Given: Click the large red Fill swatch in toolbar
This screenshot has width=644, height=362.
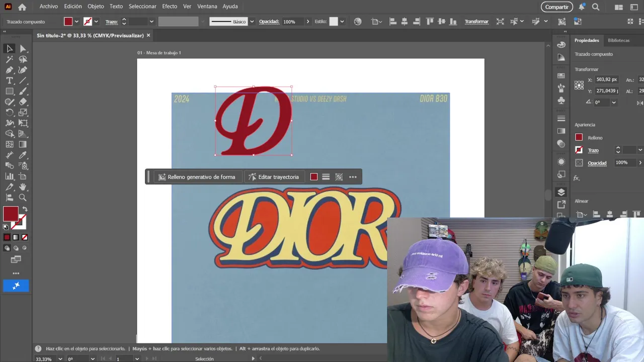Looking at the screenshot, I should pyautogui.click(x=11, y=214).
